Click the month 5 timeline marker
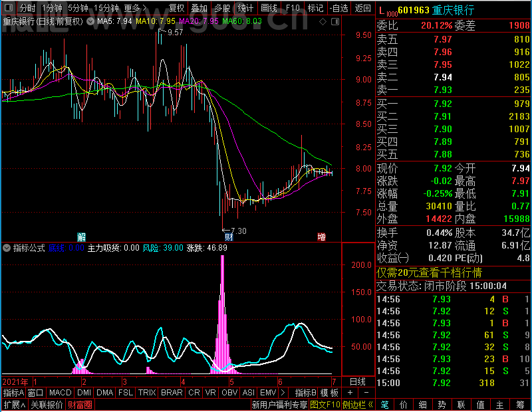532x412 pixels. [x=231, y=382]
